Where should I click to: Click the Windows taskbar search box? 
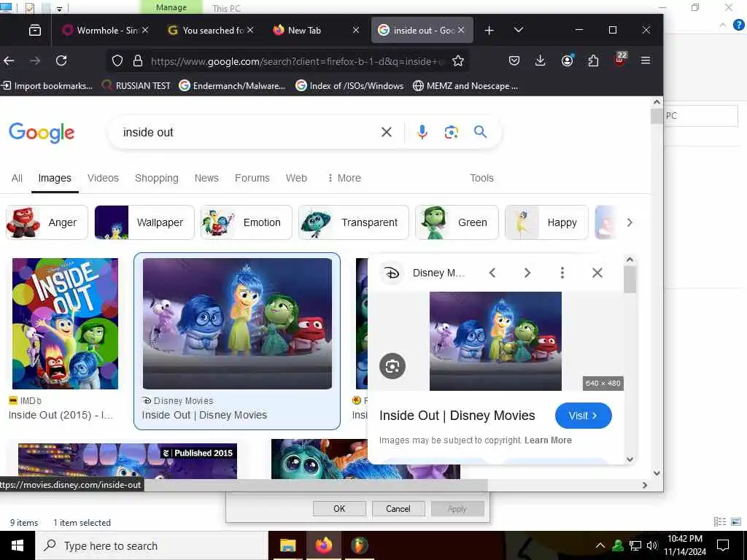click(152, 545)
